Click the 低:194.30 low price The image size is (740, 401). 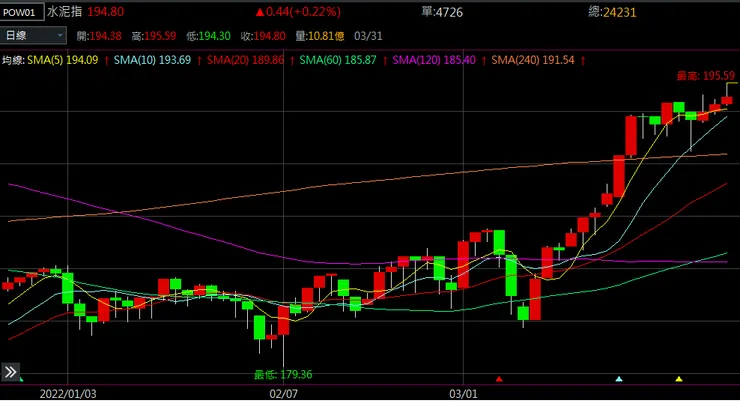click(x=209, y=36)
